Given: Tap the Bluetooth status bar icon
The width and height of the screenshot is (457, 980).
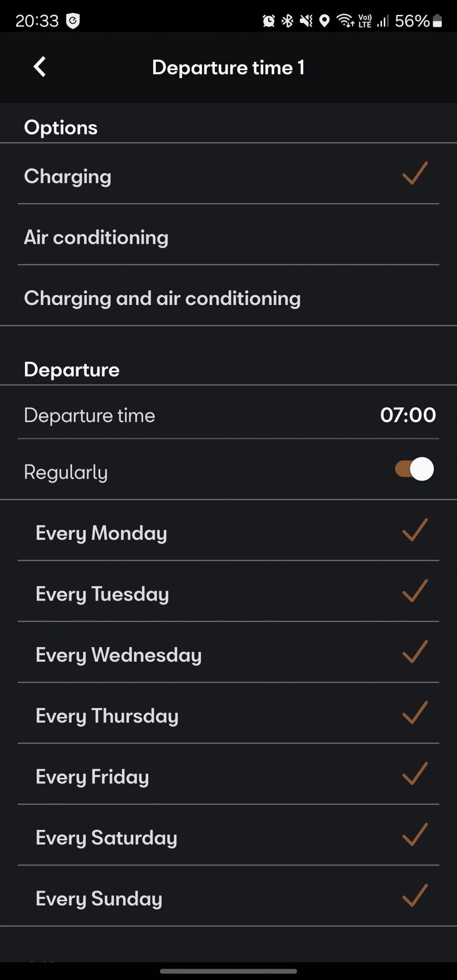Looking at the screenshot, I should point(287,21).
